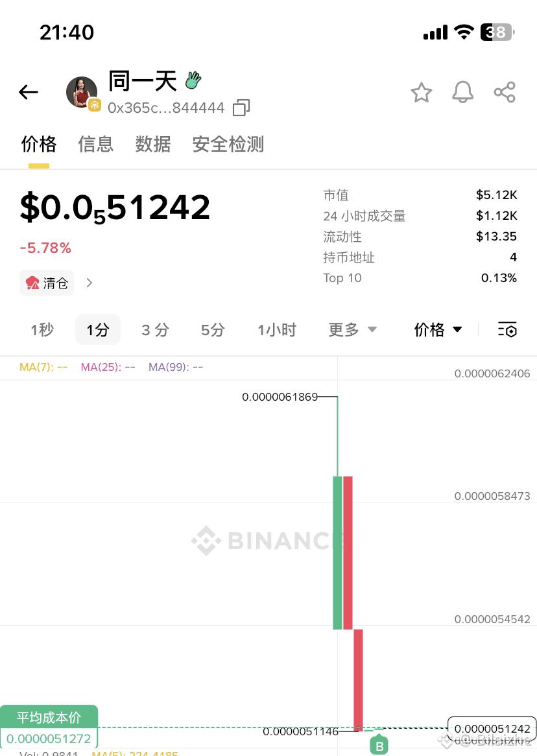The height and width of the screenshot is (756, 537).
Task: Expand the 清仓 warning chevron
Action: (89, 283)
